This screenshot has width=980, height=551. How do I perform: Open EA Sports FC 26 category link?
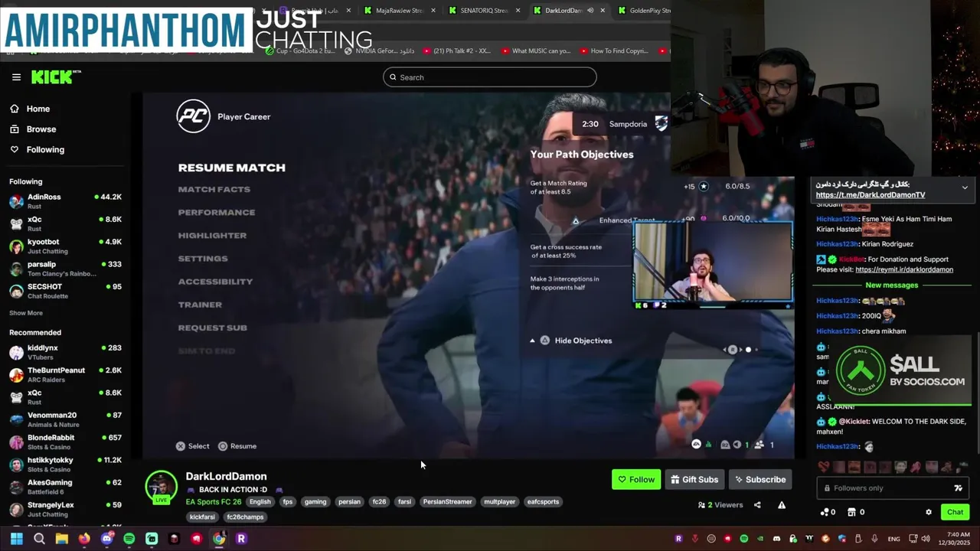[214, 502]
